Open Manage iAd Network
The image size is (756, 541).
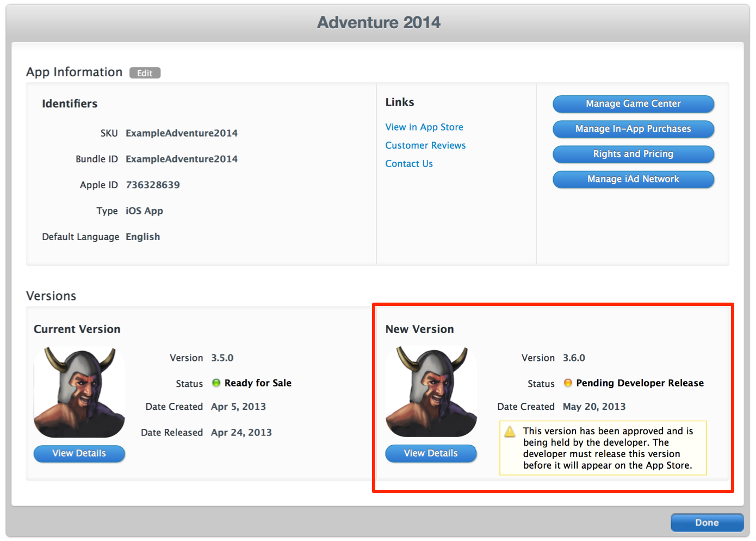tap(633, 179)
